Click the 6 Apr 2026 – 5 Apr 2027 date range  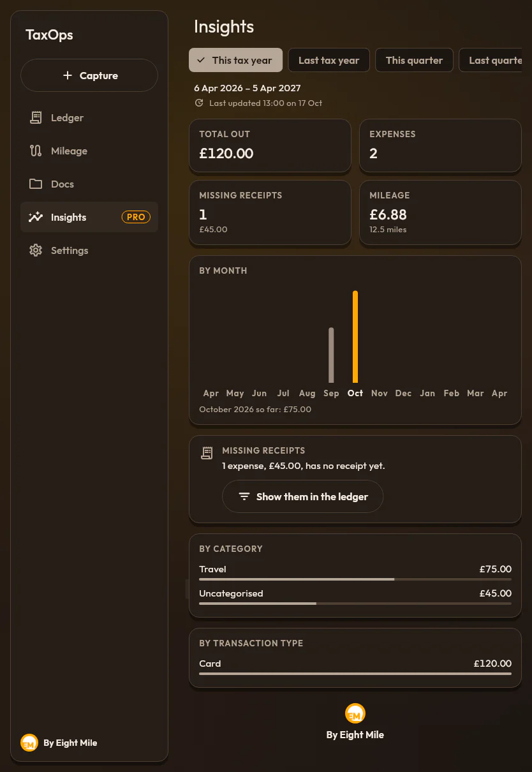point(248,88)
